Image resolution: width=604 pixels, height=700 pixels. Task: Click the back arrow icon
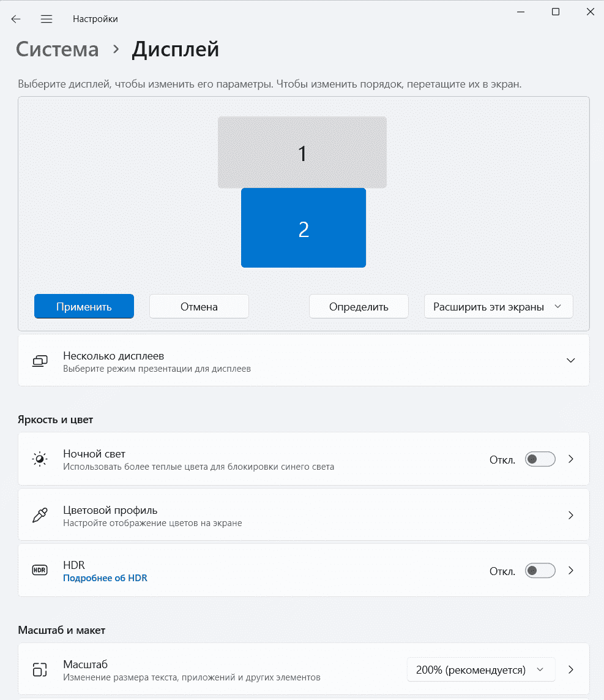click(x=16, y=19)
